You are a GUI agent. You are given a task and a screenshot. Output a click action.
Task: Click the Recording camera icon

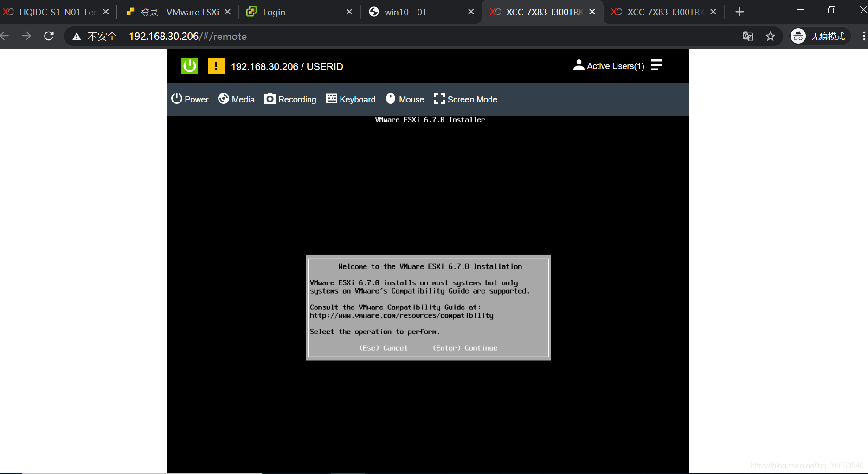270,98
